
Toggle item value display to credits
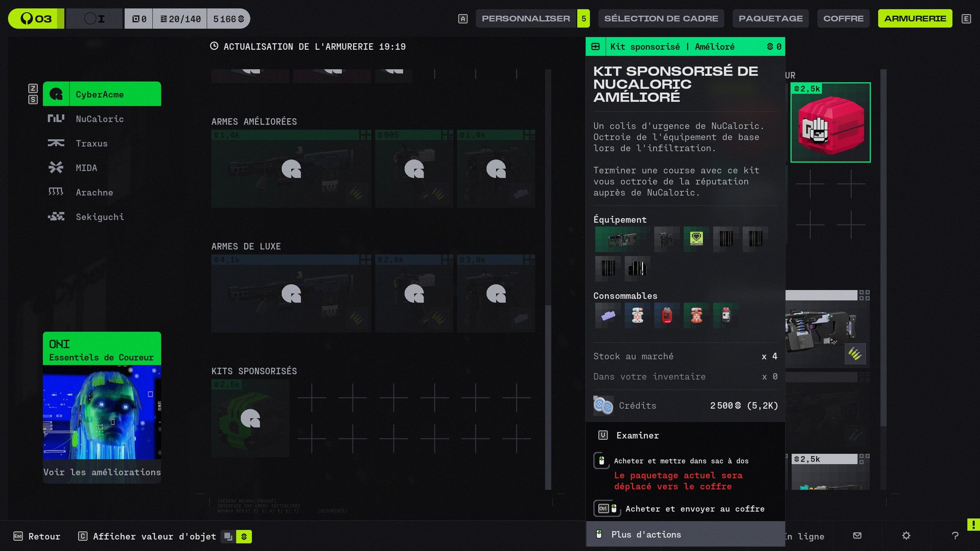244,536
